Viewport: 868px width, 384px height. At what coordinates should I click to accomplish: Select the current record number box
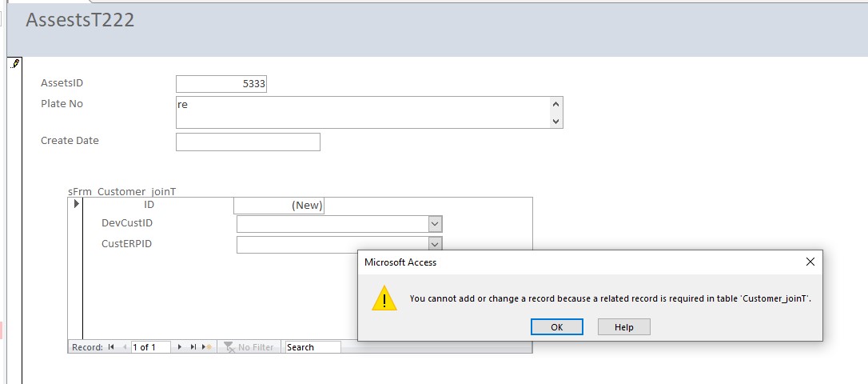pyautogui.click(x=150, y=347)
